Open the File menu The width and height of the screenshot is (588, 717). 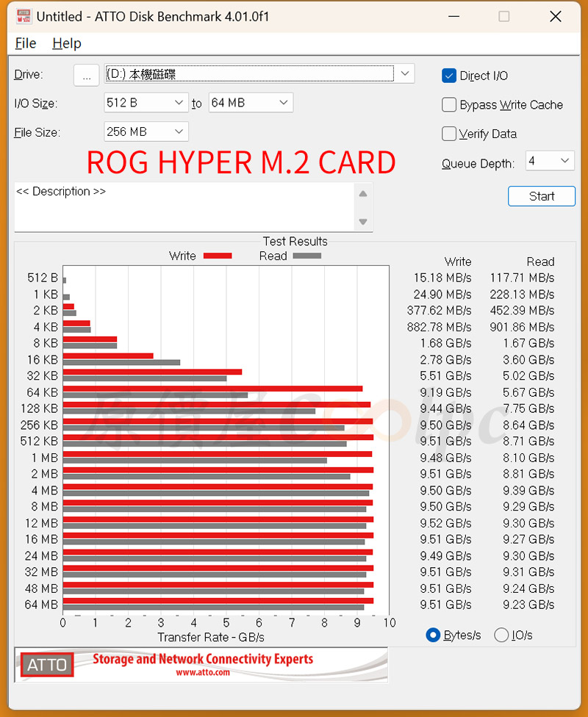coord(26,43)
